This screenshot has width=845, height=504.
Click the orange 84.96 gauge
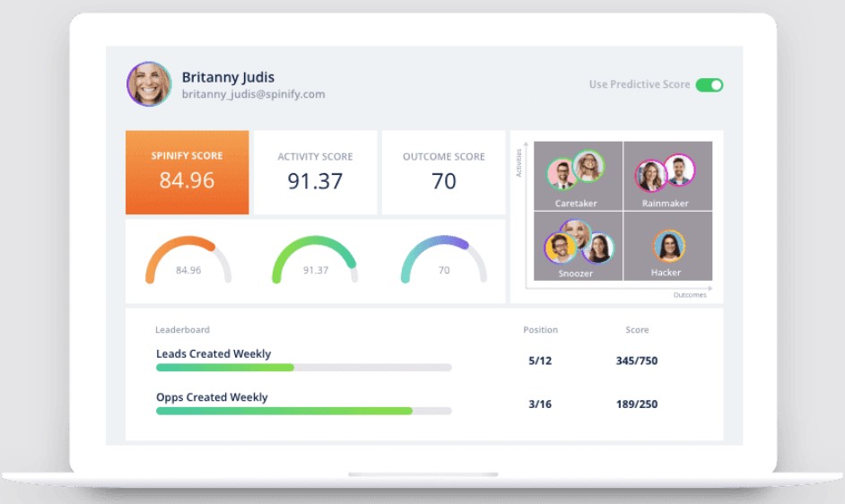tap(188, 260)
